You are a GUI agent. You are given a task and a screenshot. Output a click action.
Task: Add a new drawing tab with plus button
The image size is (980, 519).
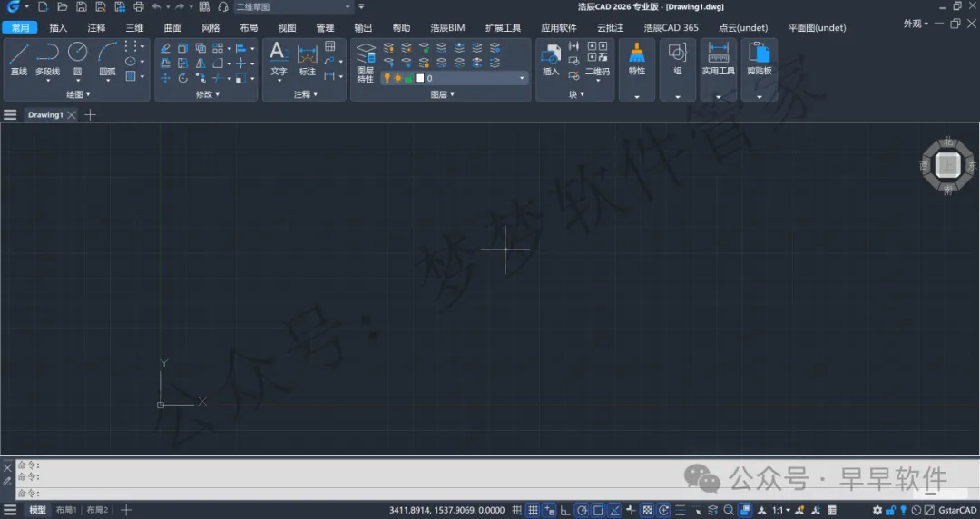click(90, 115)
